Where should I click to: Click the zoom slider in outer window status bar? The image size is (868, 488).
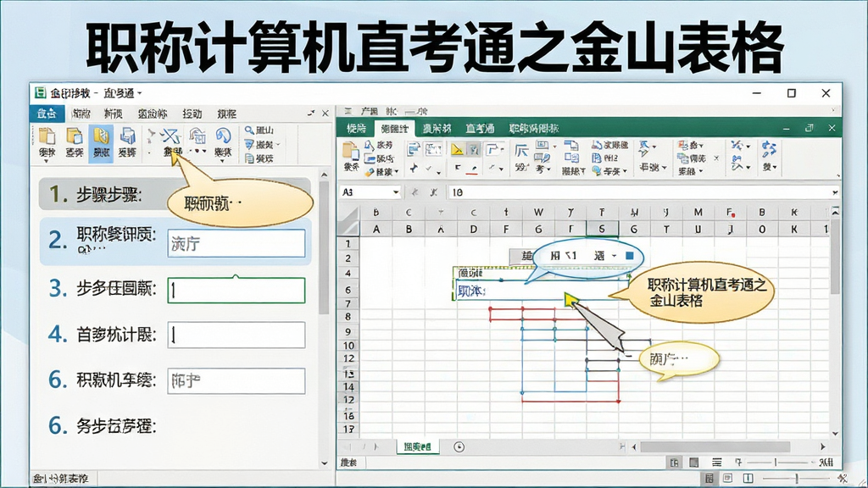click(797, 478)
